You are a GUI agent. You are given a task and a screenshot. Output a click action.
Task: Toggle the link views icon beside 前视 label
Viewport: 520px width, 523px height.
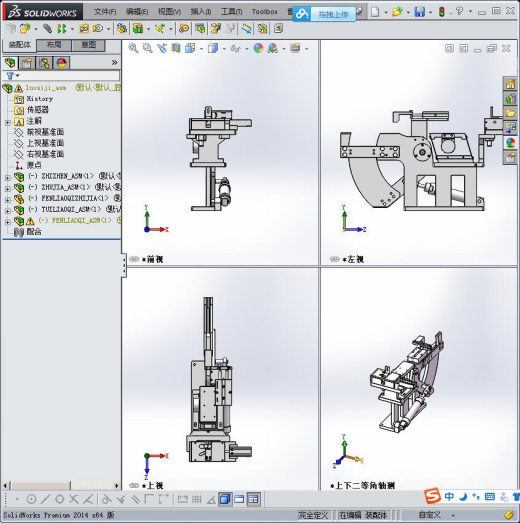point(134,259)
